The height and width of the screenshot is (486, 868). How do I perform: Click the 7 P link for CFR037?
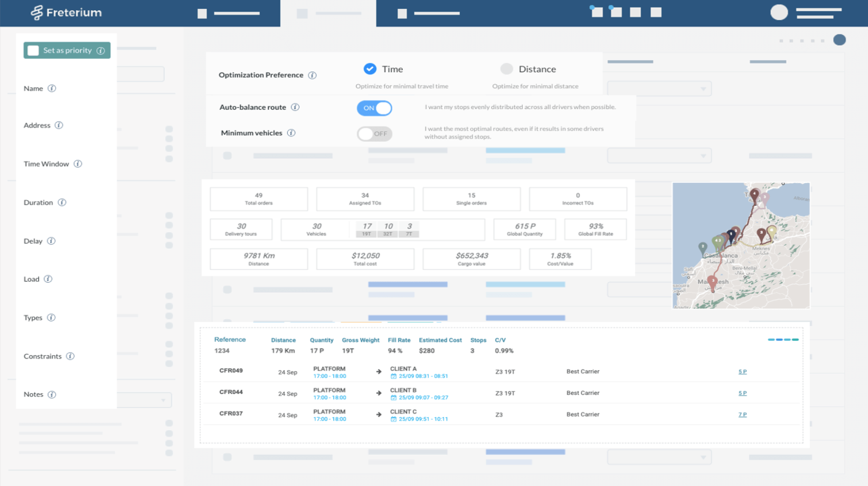742,415
